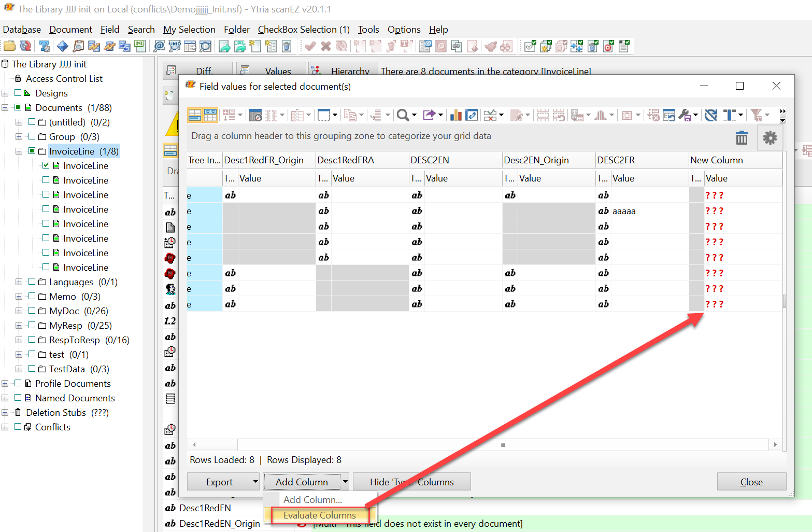Click the open database folder icon
812x532 pixels.
pyautogui.click(x=10, y=46)
